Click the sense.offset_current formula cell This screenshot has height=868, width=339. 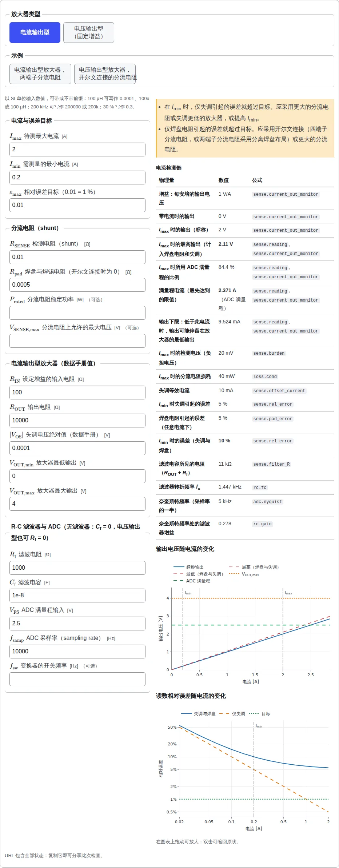(279, 391)
